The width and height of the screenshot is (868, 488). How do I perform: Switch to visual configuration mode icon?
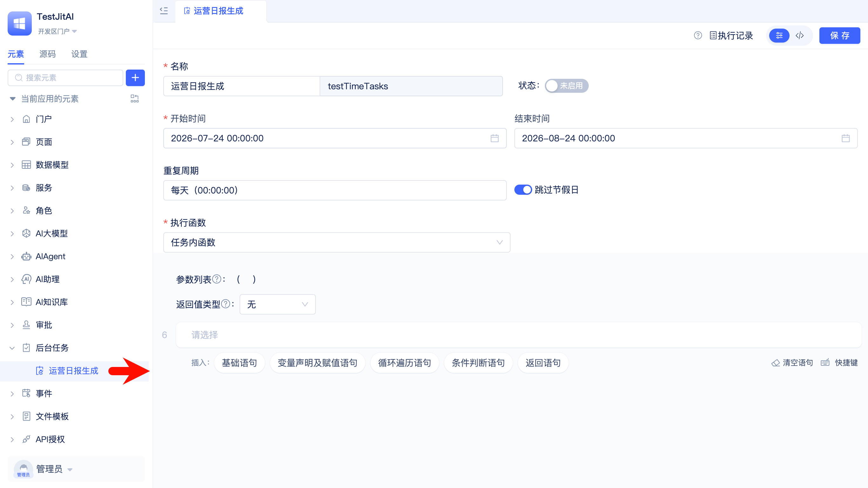click(x=779, y=35)
